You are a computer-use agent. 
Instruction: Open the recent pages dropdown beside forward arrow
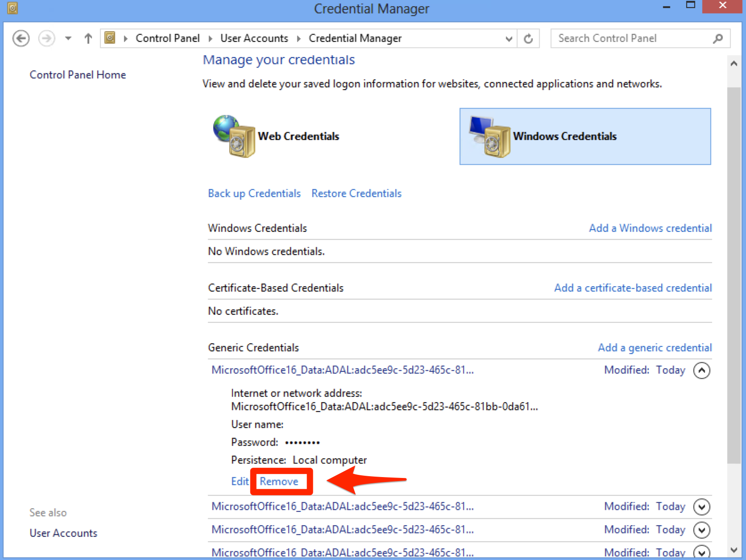pos(67,38)
